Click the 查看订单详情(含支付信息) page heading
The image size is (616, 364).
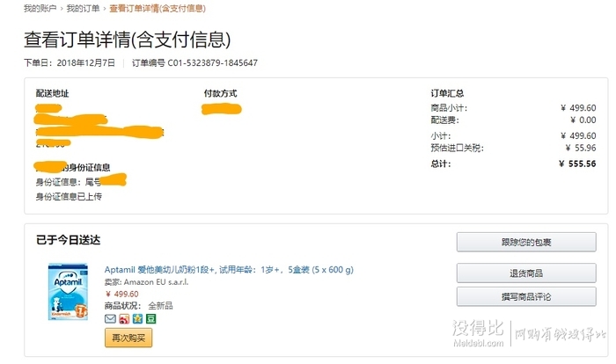coord(128,40)
